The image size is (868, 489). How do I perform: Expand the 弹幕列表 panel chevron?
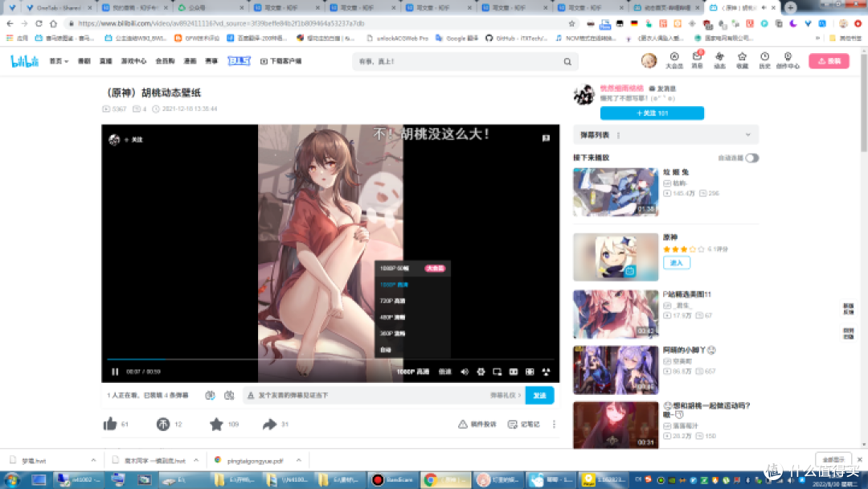(x=748, y=134)
